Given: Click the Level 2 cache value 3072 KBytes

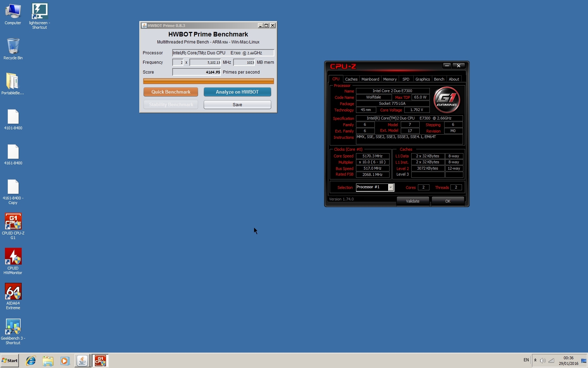Looking at the screenshot, I should point(428,169).
